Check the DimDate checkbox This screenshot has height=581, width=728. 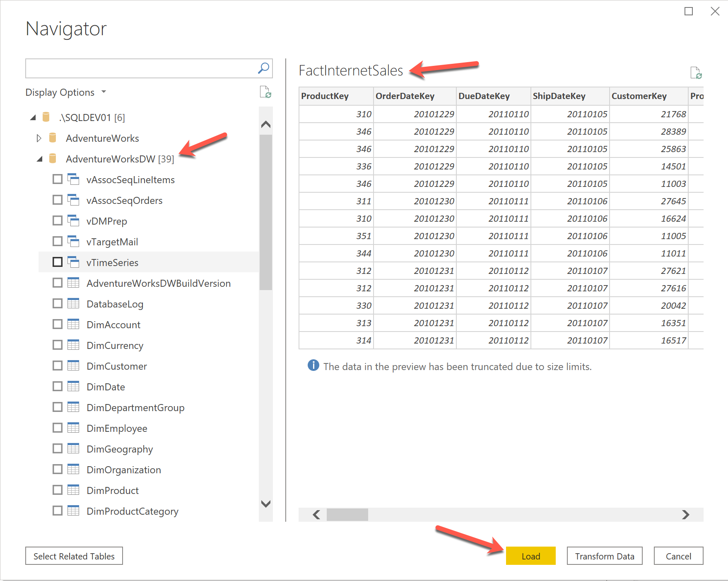[x=58, y=386]
